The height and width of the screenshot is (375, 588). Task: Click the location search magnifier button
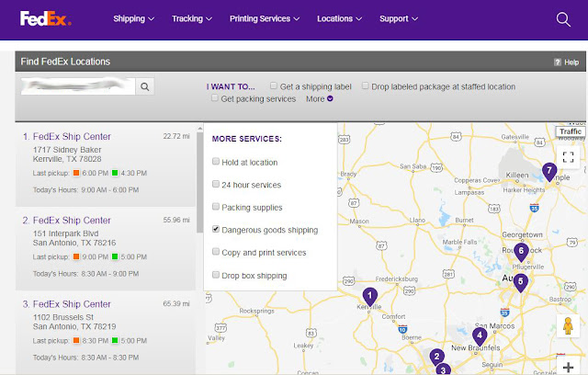[145, 86]
